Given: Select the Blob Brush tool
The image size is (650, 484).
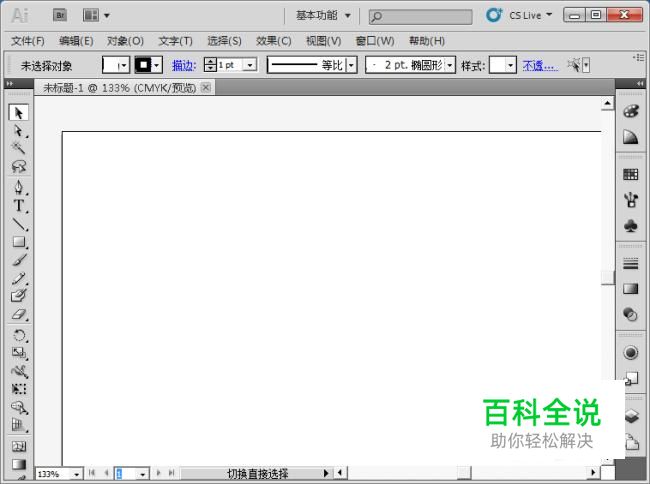Looking at the screenshot, I should click(x=19, y=296).
